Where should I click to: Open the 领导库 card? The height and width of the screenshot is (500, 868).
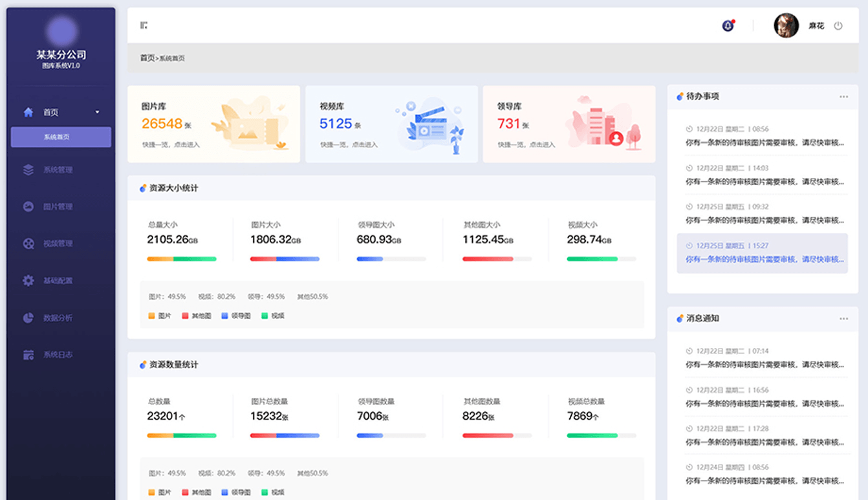[x=569, y=124]
